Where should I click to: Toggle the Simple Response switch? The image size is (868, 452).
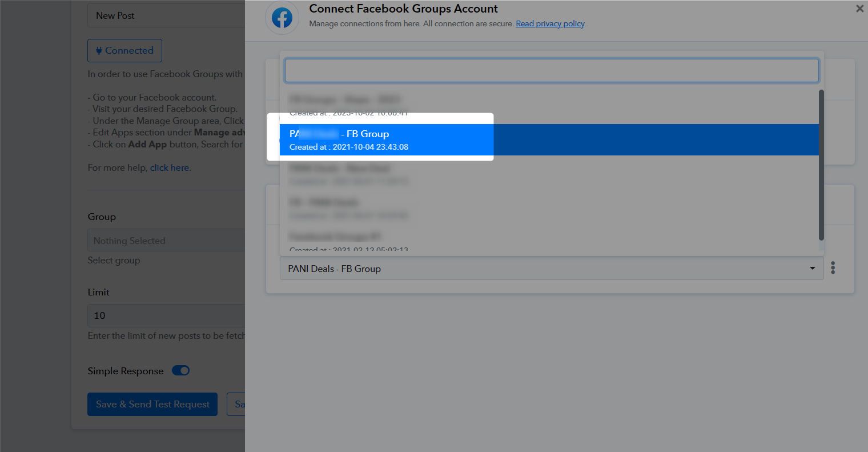181,371
